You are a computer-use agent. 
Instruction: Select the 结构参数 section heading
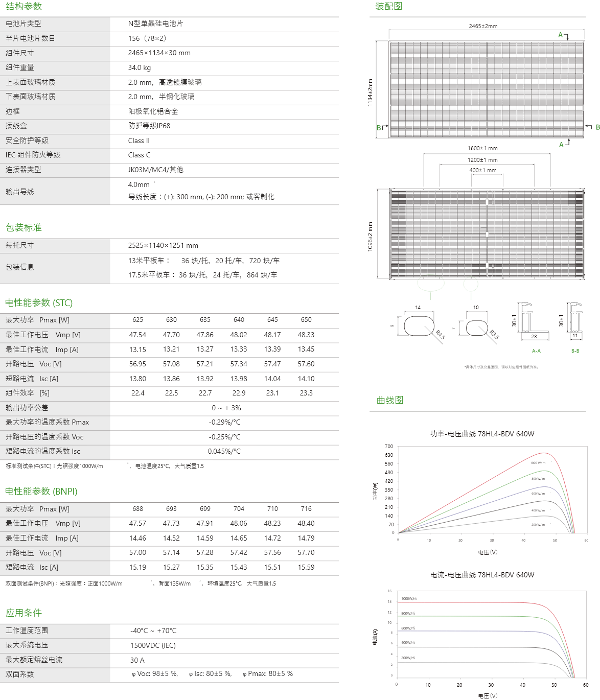coord(24,7)
